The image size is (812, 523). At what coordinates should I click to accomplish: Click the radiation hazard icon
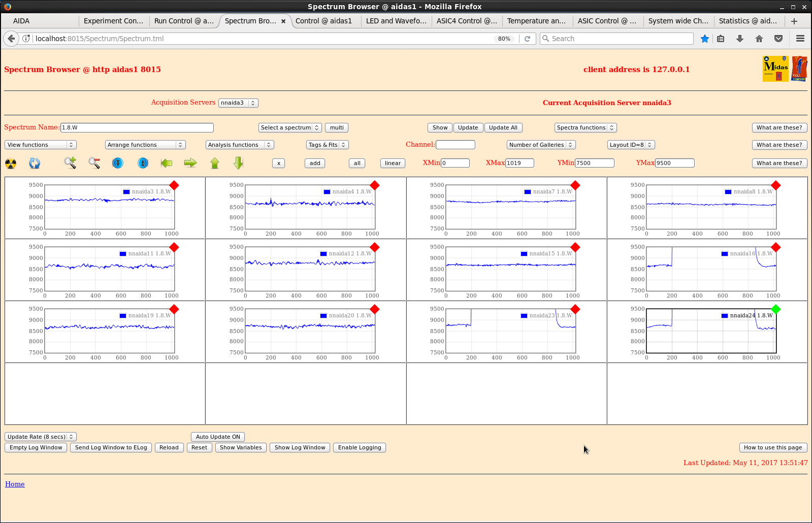tap(11, 164)
